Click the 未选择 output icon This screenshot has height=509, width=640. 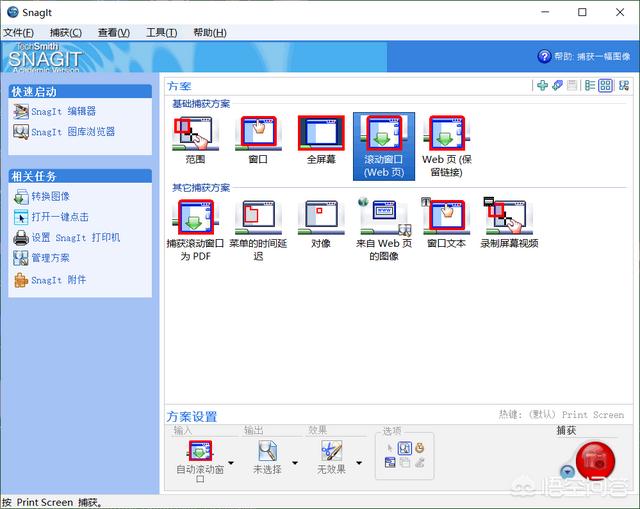point(267,450)
